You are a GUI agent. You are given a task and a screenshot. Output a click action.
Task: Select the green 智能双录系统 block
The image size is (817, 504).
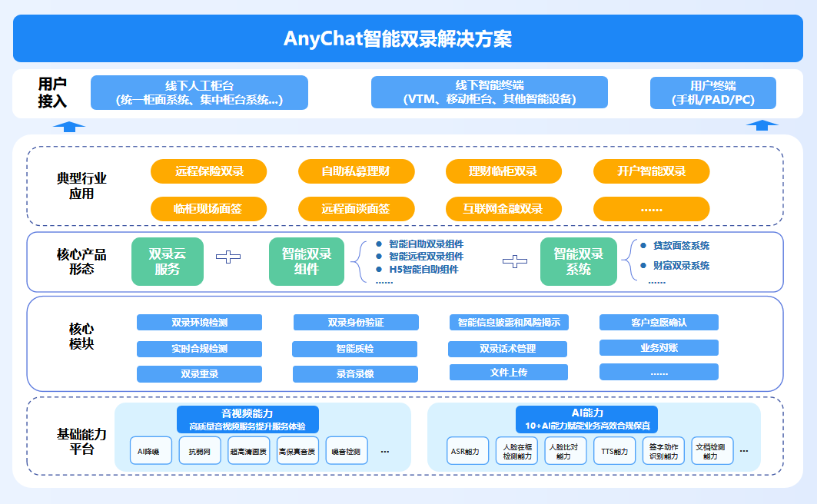(579, 261)
